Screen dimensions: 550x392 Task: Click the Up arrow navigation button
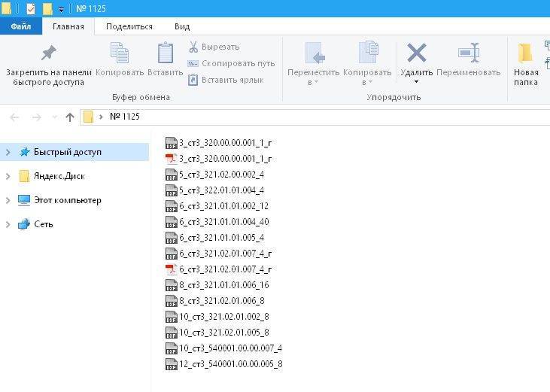point(70,117)
